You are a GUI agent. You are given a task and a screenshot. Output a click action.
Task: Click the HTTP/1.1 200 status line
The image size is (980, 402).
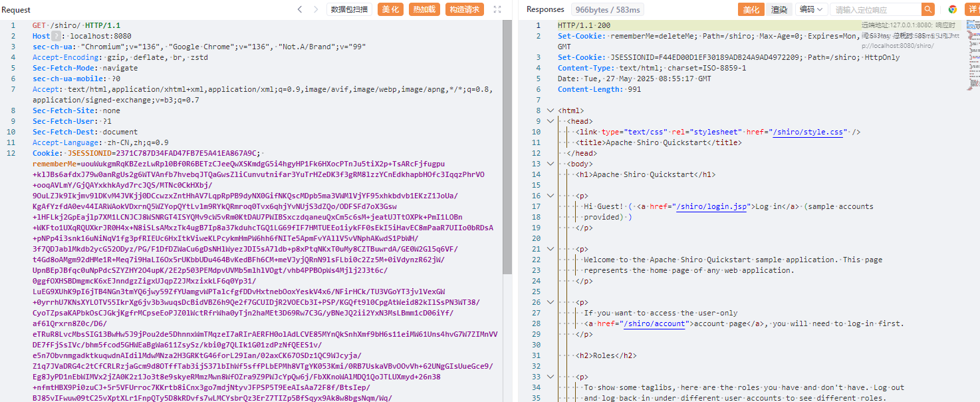(584, 25)
